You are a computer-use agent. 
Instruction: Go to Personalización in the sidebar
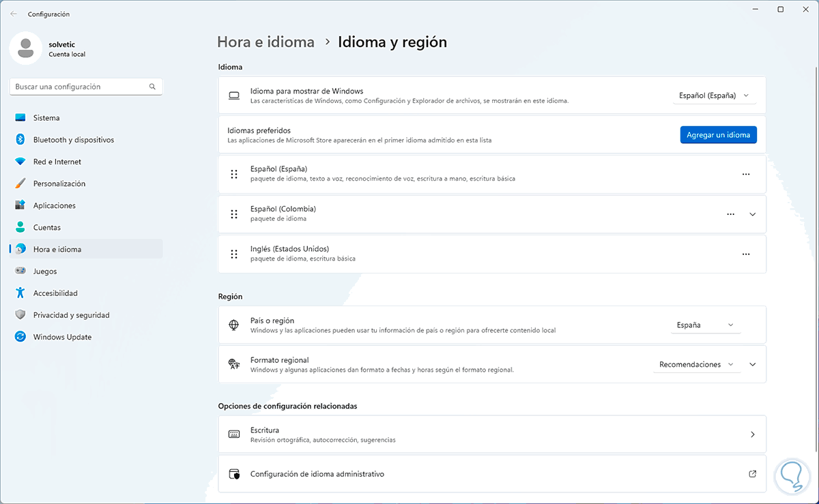59,183
